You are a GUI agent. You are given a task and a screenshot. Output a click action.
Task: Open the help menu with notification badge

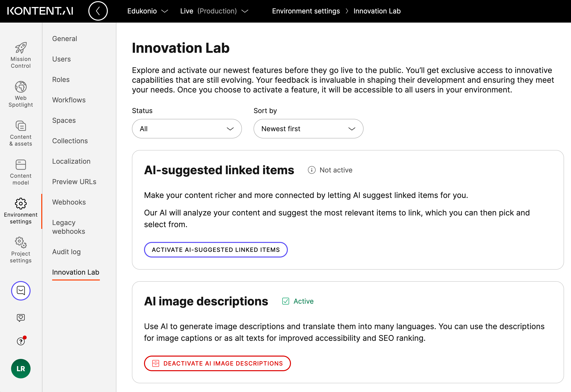(x=21, y=341)
